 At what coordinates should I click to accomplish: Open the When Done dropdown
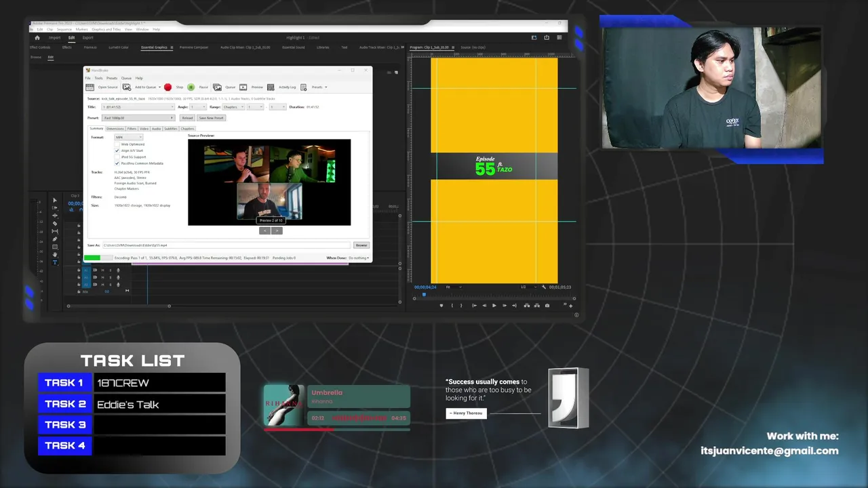359,258
